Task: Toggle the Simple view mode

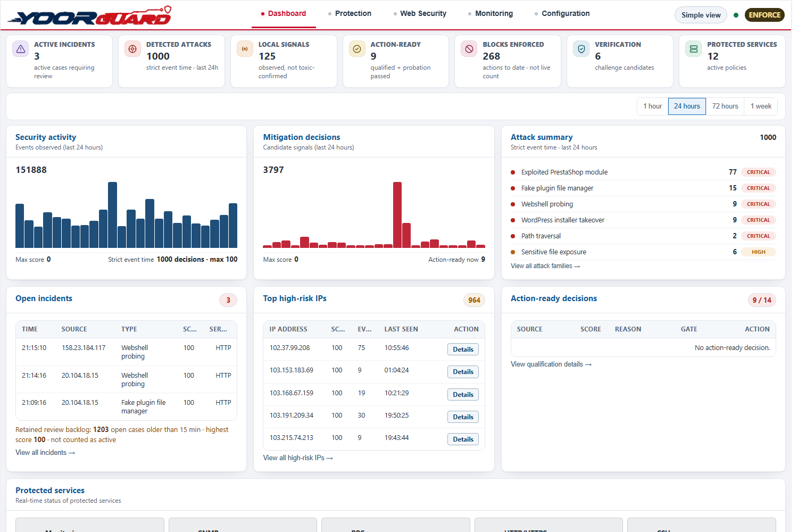Action: coord(701,15)
